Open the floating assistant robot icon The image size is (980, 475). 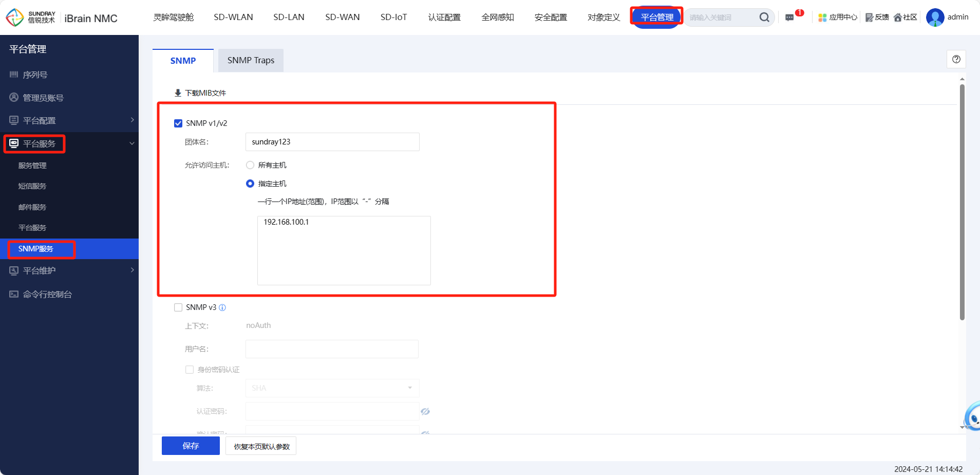[x=972, y=416]
